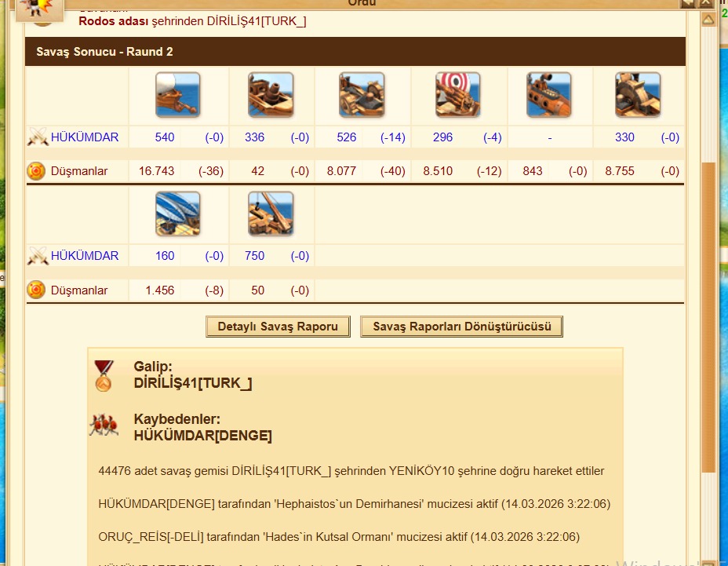The height and width of the screenshot is (566, 728).
Task: Click winner name DİRİLİŞ41[TURK_] under Galip
Action: pyautogui.click(x=193, y=383)
